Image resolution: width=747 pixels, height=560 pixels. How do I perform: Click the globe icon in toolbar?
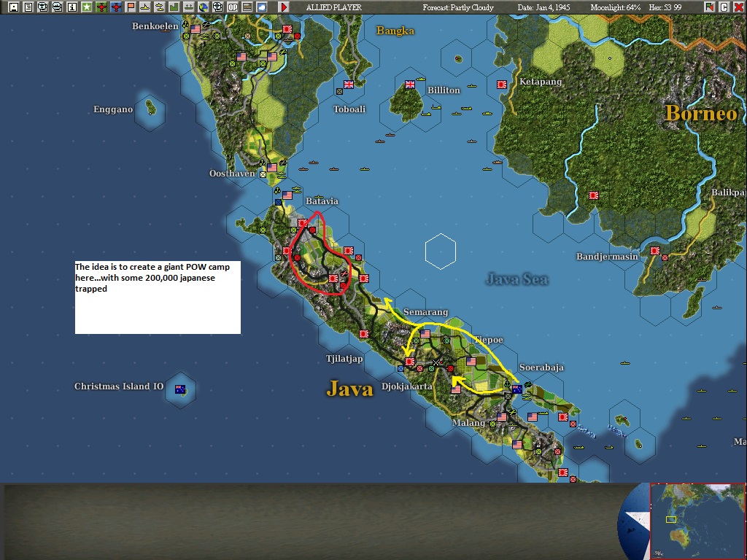coord(204,7)
